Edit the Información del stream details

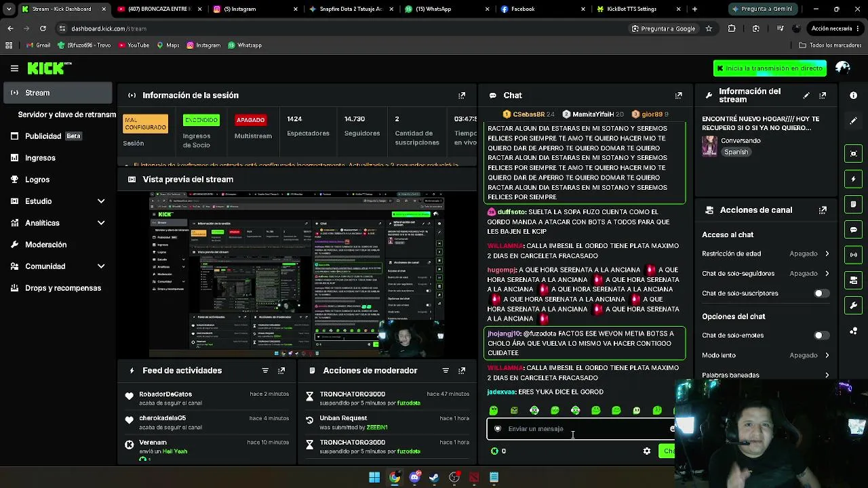(806, 96)
